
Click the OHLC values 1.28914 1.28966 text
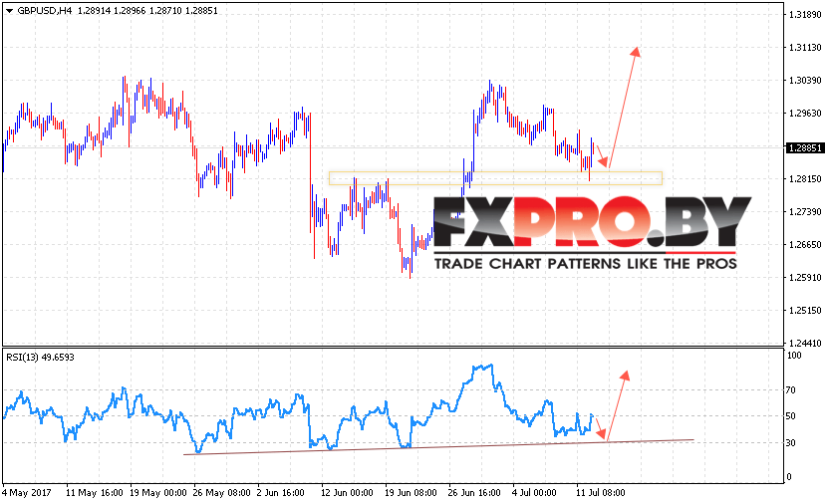click(x=112, y=11)
